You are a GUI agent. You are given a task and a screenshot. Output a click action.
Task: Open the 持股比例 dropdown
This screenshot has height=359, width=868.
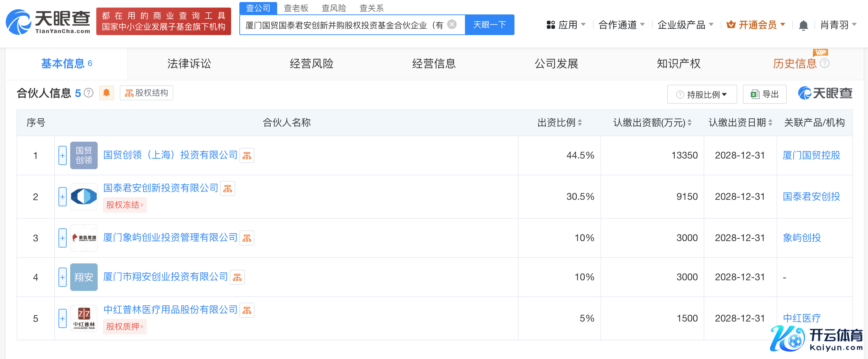(x=702, y=94)
